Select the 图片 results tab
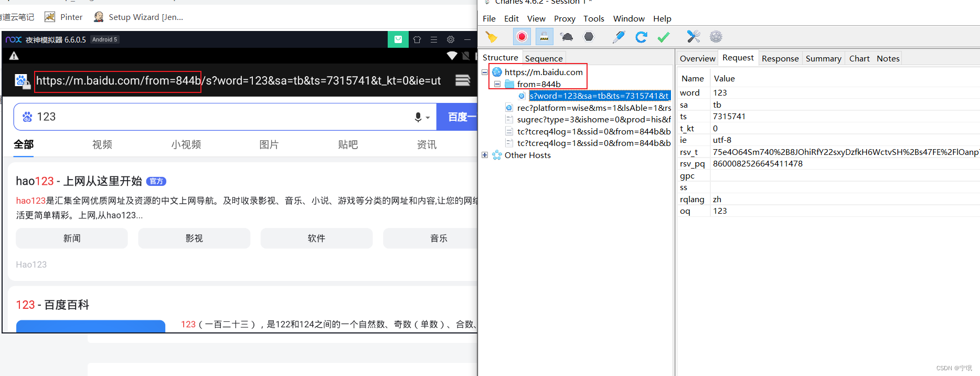The image size is (980, 376). point(269,144)
